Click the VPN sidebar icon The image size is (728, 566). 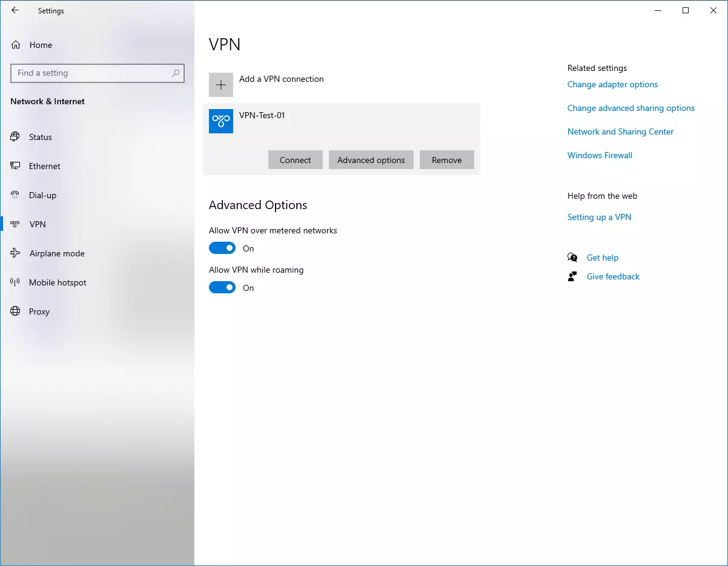[15, 224]
